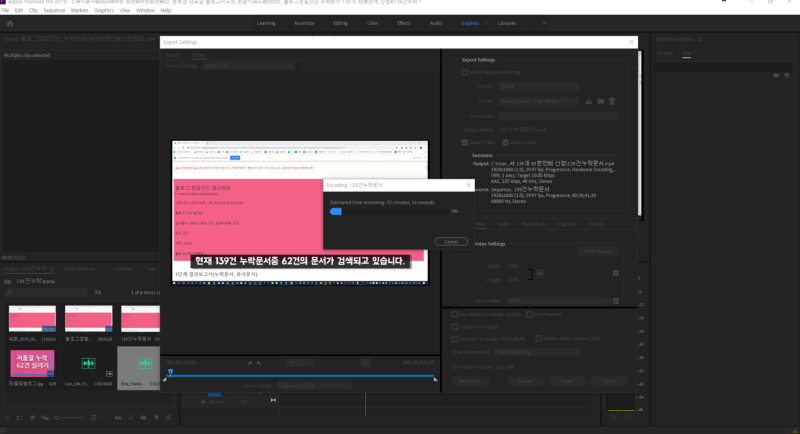Toggle Match Sequence Settings checkbox
Viewport: 800px width, 434px height.
[465, 72]
